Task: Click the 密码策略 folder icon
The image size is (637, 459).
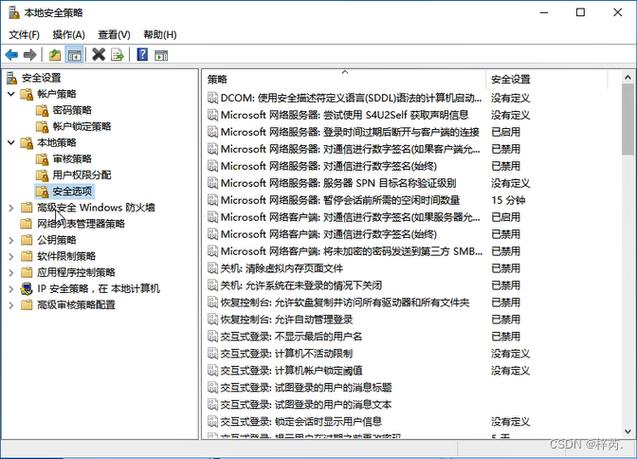Action: (x=42, y=110)
